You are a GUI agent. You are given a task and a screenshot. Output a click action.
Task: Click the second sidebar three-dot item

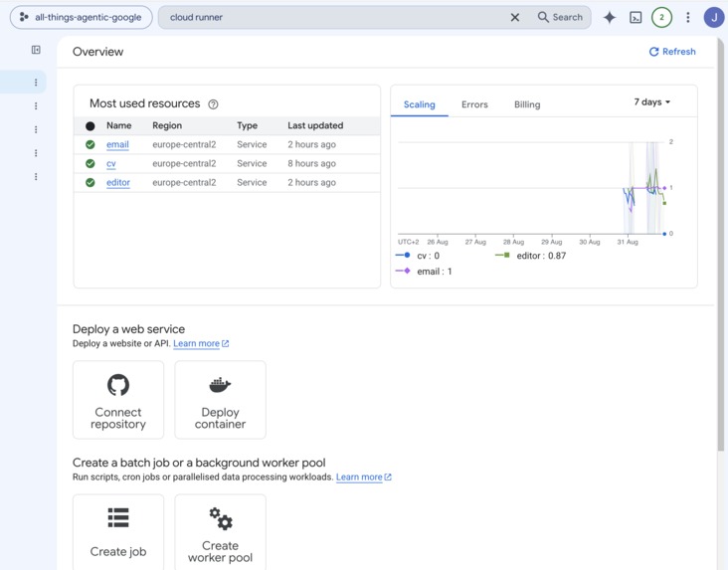(x=36, y=105)
